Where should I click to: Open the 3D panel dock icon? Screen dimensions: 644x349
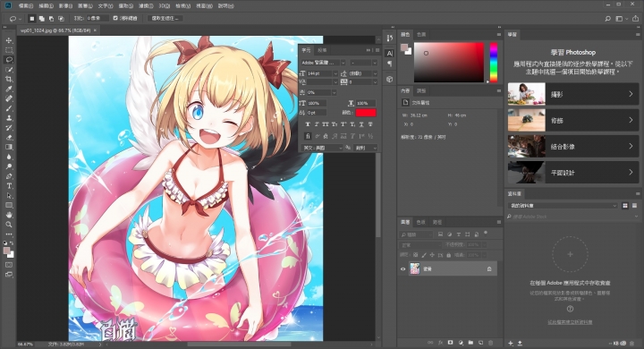coord(390,79)
